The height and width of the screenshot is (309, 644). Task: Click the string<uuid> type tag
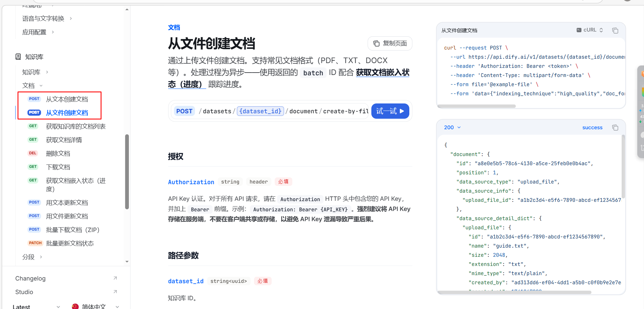(229, 281)
